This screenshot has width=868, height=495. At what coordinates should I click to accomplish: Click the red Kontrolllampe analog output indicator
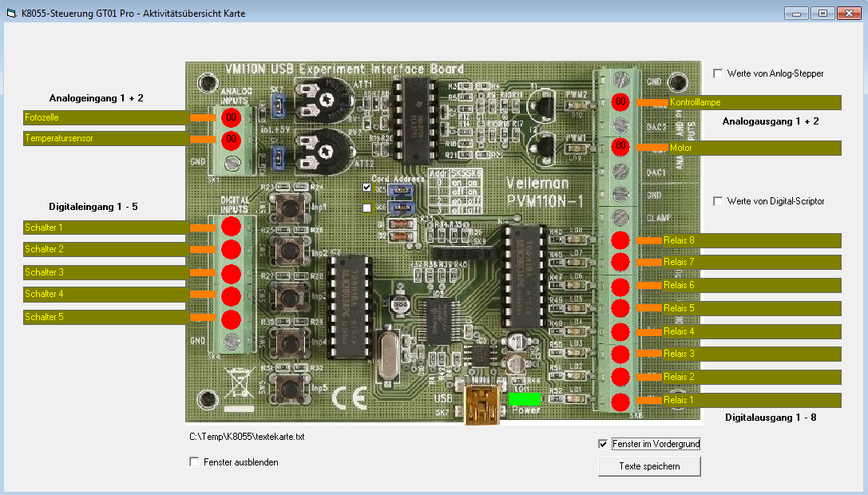(620, 102)
